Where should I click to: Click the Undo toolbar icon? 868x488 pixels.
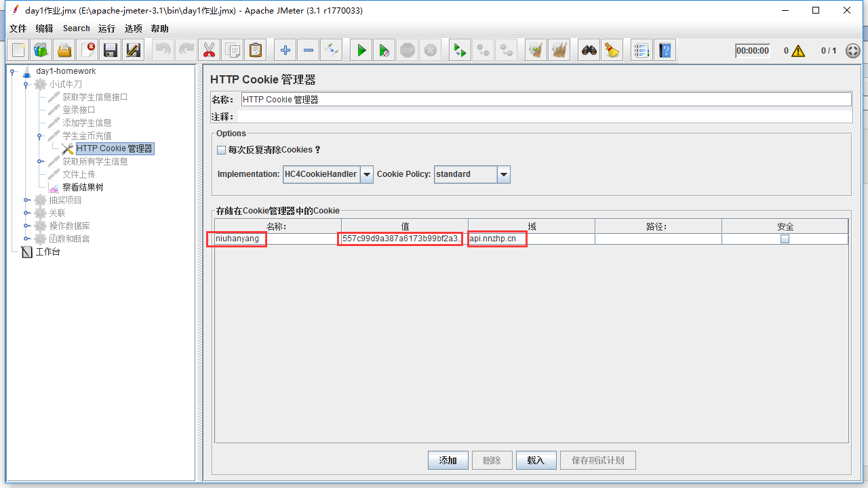[x=163, y=50]
